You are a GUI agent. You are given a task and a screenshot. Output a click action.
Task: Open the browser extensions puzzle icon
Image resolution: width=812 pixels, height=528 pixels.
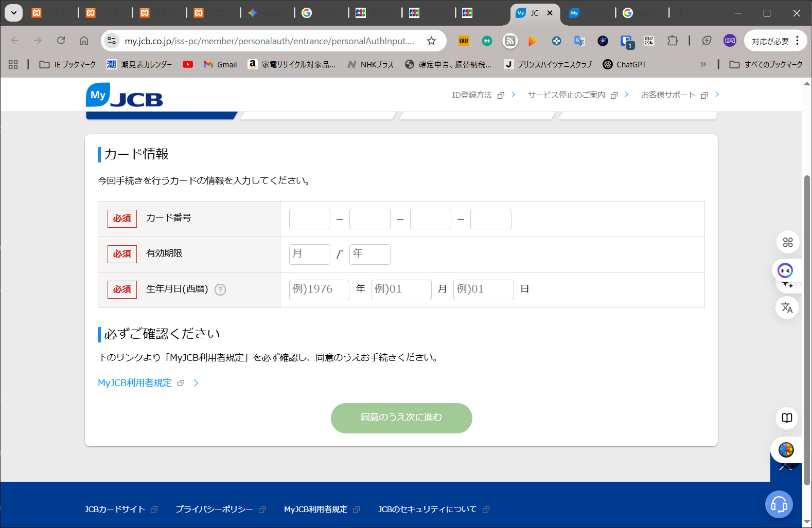pos(673,41)
